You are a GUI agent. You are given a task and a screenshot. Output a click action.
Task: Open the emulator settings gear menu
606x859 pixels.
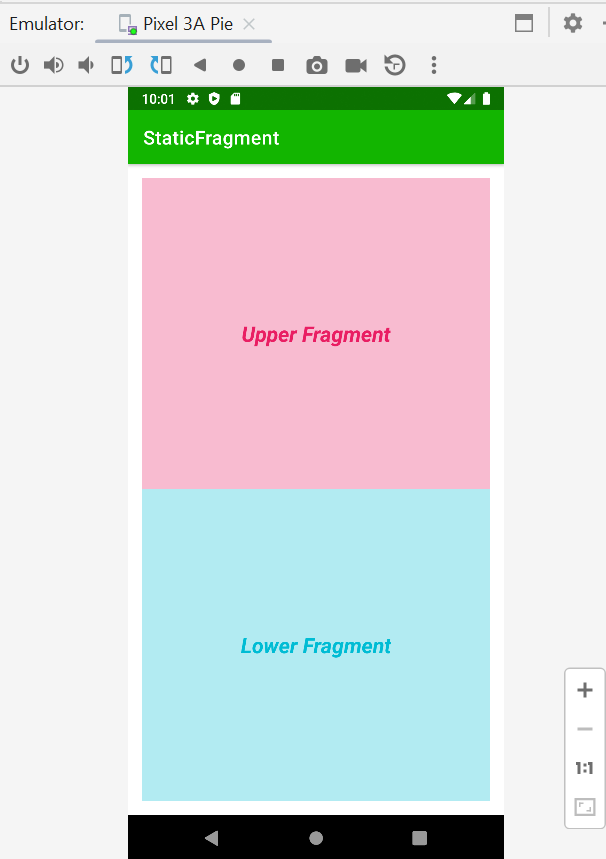pos(573,23)
